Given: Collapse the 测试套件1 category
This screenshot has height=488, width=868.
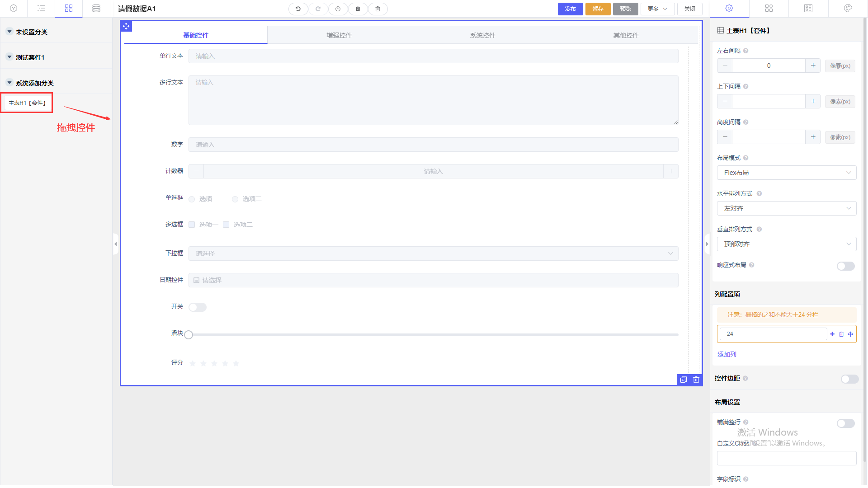Looking at the screenshot, I should coord(9,57).
